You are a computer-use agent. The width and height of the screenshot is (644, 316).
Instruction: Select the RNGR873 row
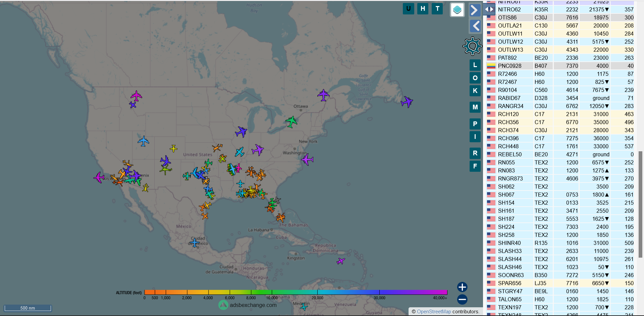pos(560,178)
